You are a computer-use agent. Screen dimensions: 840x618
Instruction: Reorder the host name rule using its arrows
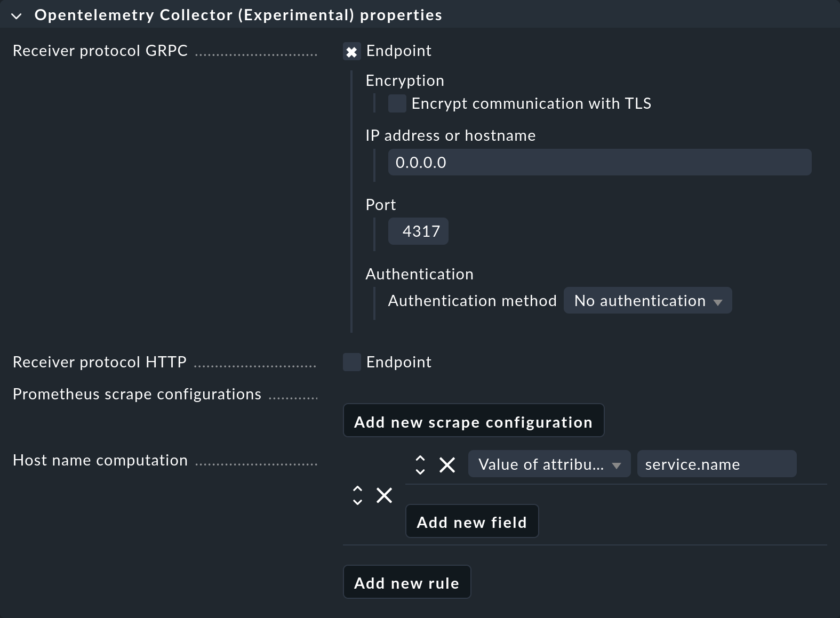(357, 495)
